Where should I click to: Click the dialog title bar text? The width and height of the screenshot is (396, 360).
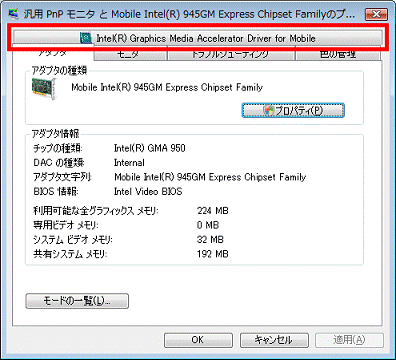[189, 14]
